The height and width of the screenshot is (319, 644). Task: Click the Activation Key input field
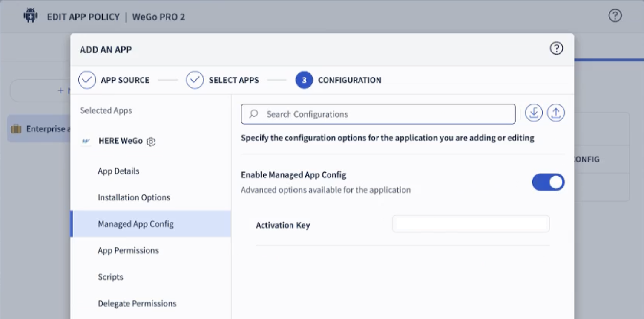pos(471,224)
